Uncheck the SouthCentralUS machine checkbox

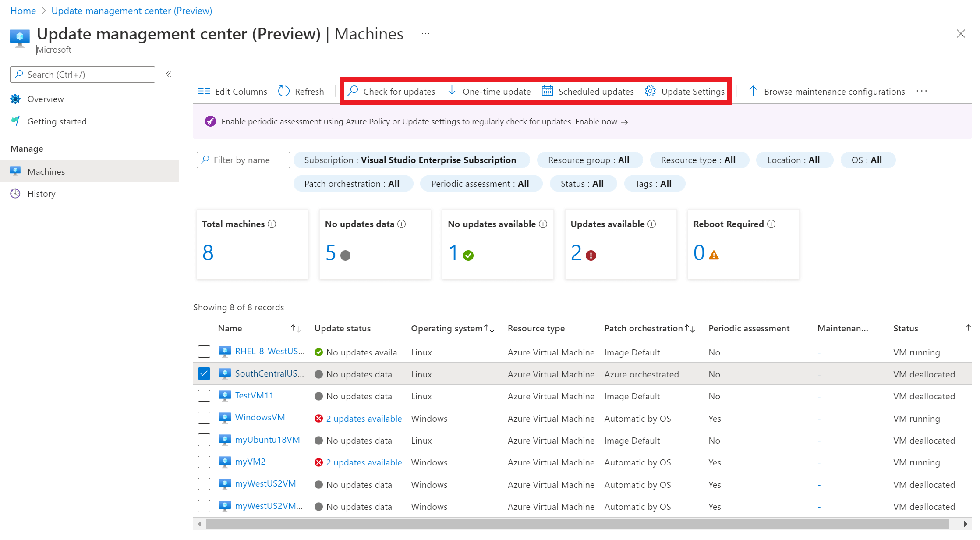[x=204, y=373]
